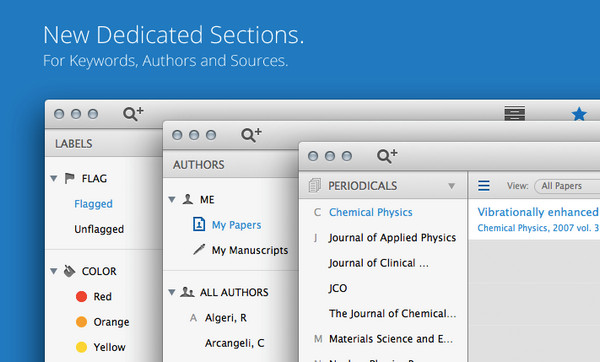Collapse the ALL AUTHORS disclosure triangle
This screenshot has height=362, width=600.
(172, 292)
